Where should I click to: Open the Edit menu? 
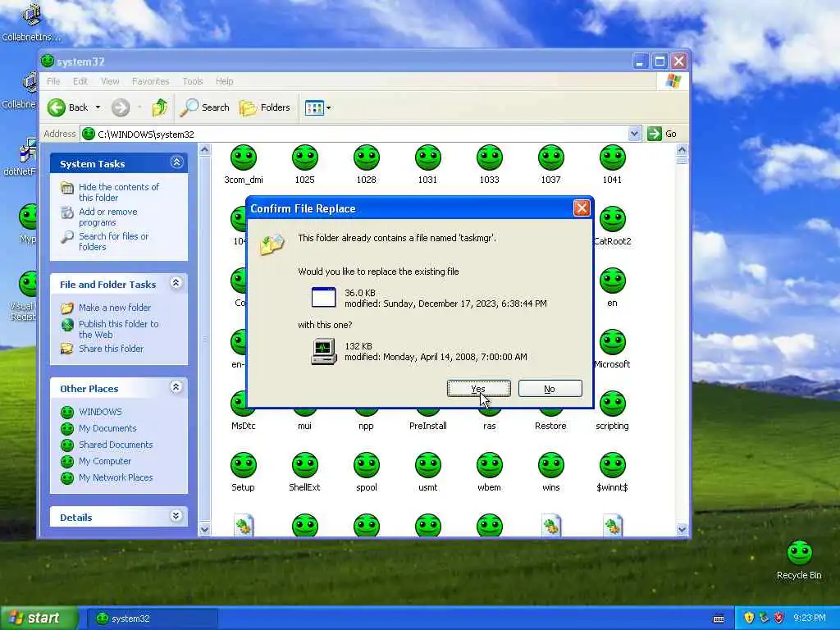pyautogui.click(x=80, y=81)
